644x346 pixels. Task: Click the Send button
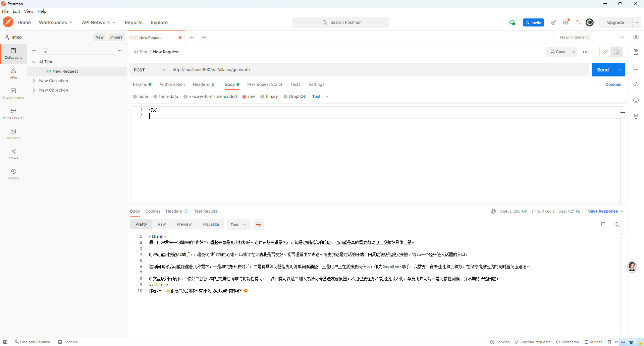603,70
